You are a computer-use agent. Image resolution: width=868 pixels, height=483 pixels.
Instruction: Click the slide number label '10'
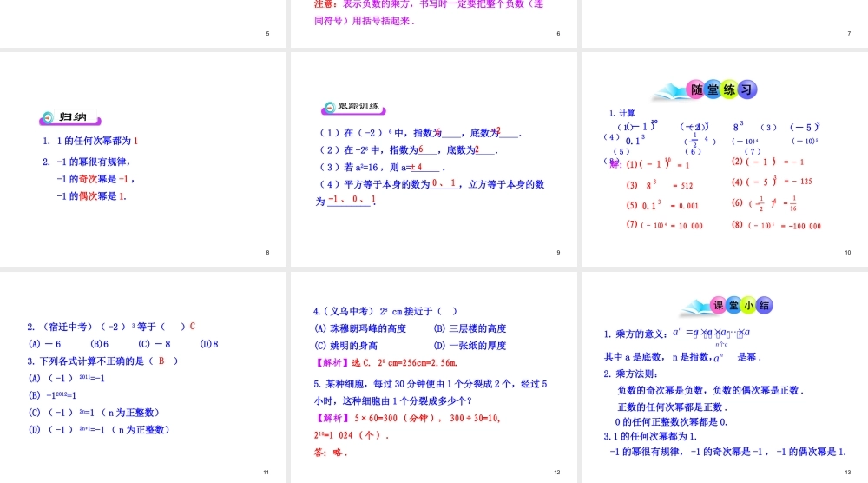click(x=847, y=253)
